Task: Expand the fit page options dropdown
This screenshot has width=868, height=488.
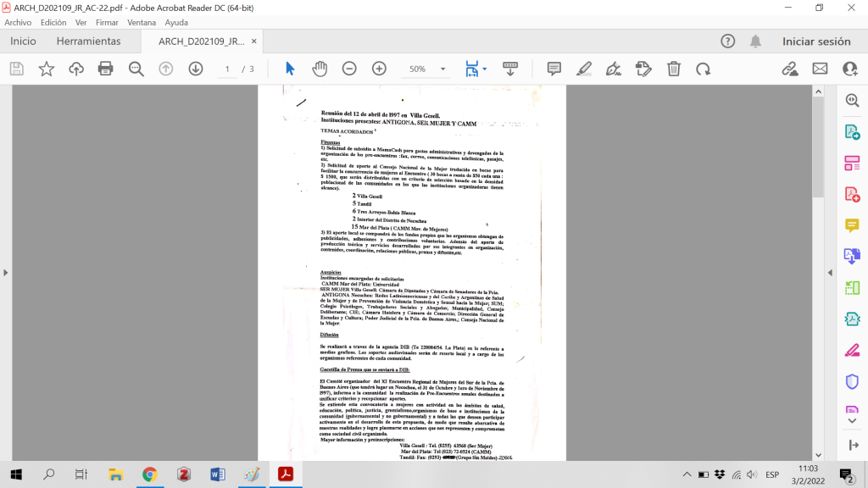Action: [484, 69]
